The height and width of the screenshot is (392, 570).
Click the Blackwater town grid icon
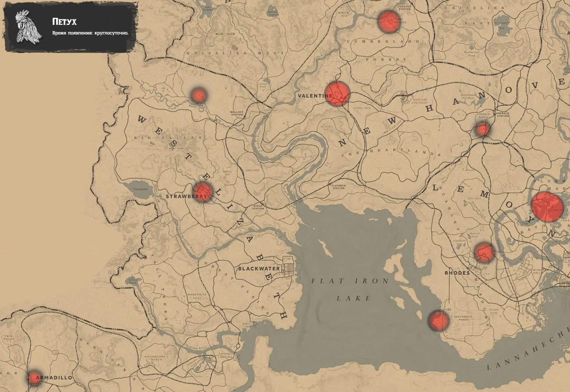click(288, 267)
